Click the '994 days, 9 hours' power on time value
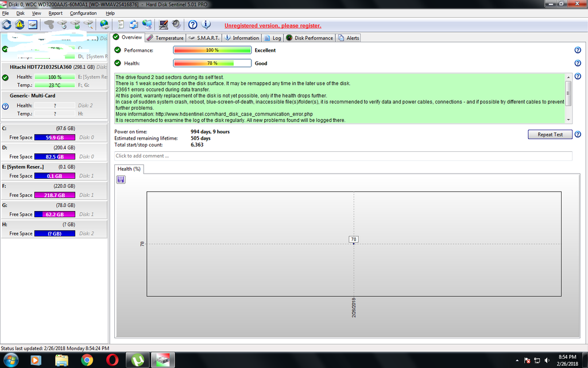Image resolution: width=588 pixels, height=368 pixels. (210, 132)
